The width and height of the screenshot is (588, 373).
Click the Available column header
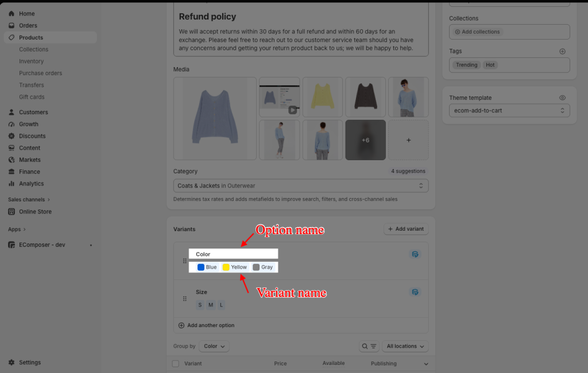(x=334, y=363)
